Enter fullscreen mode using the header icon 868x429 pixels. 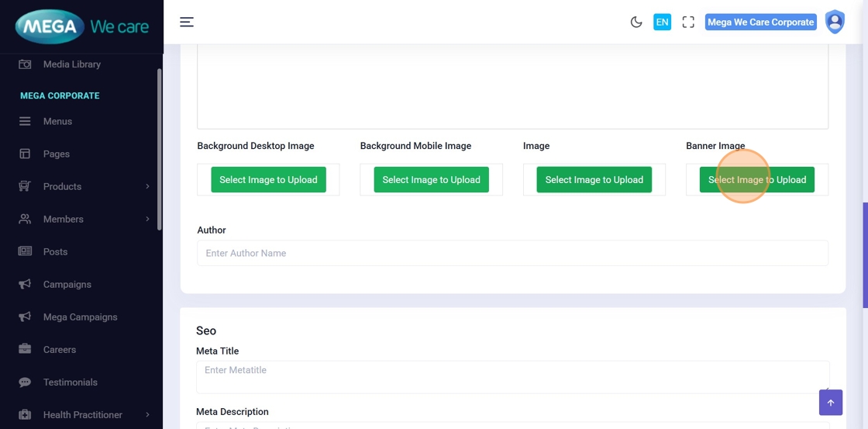pos(688,22)
